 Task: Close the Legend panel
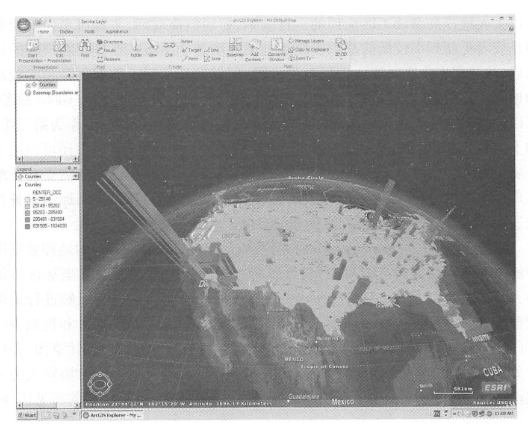75,168
